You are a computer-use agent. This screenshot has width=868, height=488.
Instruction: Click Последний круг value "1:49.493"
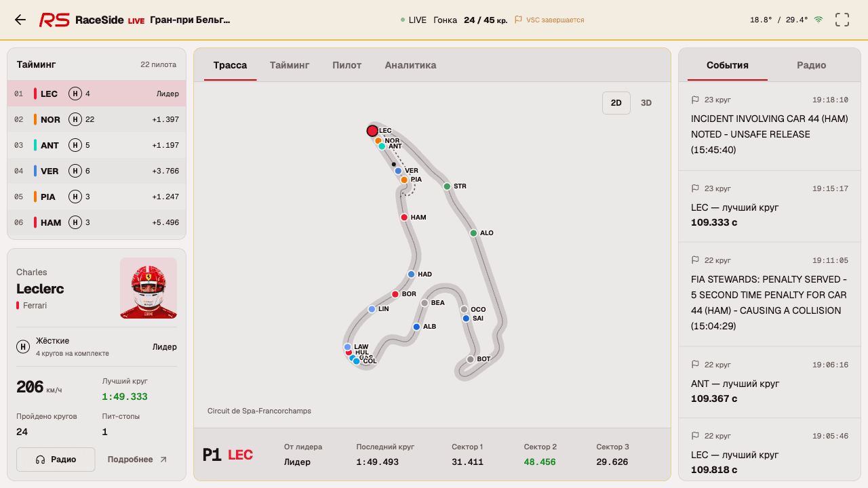378,462
